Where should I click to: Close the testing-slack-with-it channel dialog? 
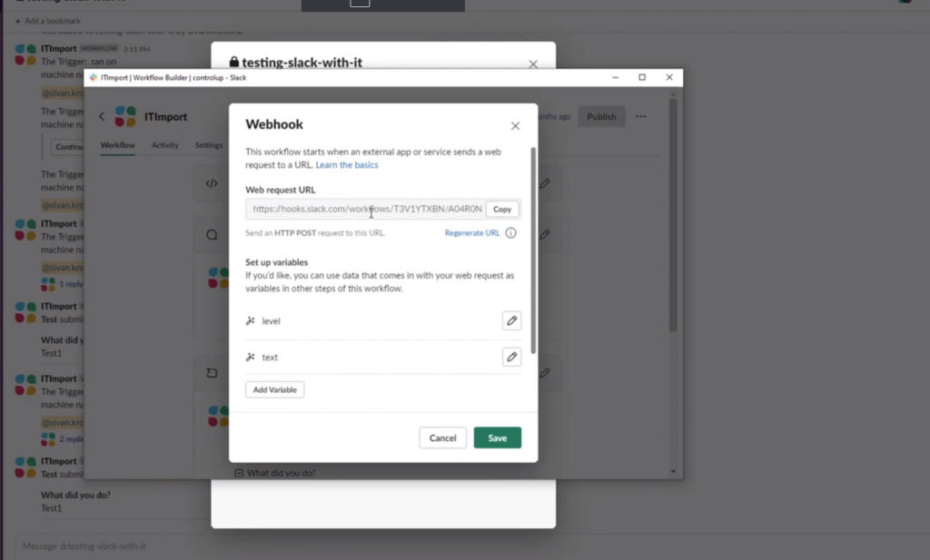(533, 64)
